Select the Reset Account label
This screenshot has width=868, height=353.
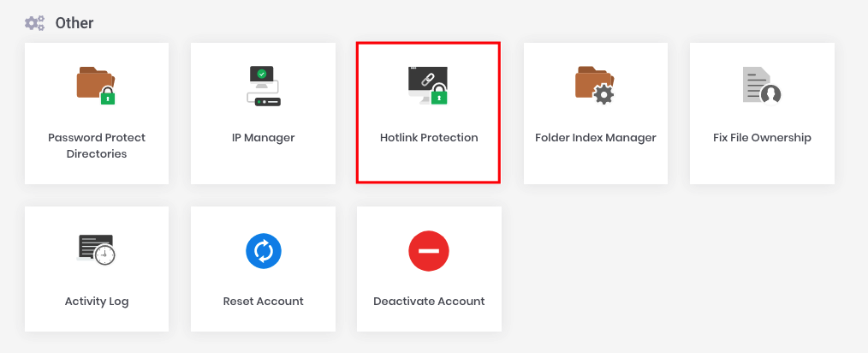[x=263, y=301]
